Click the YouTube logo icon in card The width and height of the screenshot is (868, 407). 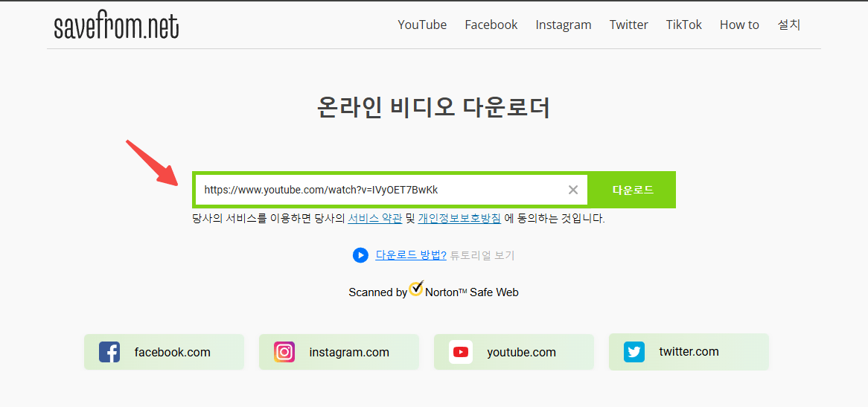click(x=461, y=352)
